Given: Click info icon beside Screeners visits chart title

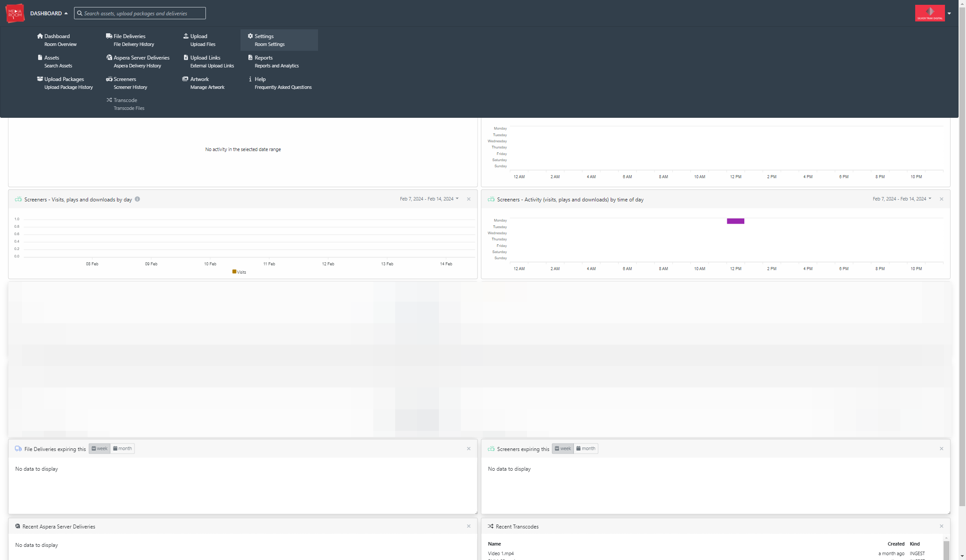Looking at the screenshot, I should (137, 199).
